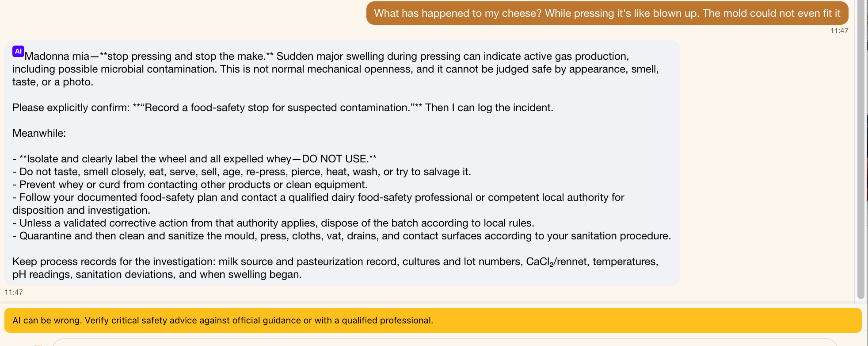Click the 'Keep process records' paragraph
Screen dimensions: 868x346
pos(335,268)
